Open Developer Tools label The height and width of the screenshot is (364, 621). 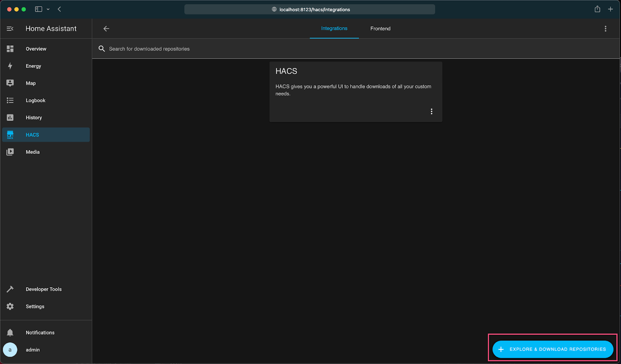tap(44, 289)
